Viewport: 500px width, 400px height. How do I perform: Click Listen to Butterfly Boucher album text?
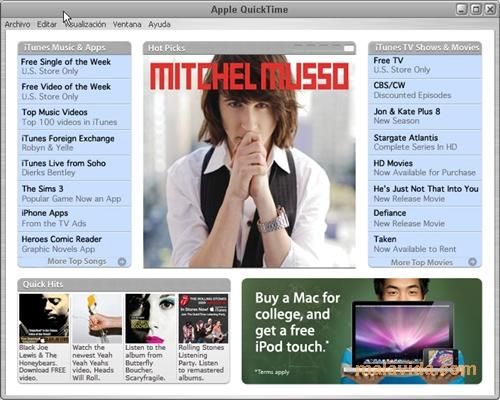click(x=145, y=363)
